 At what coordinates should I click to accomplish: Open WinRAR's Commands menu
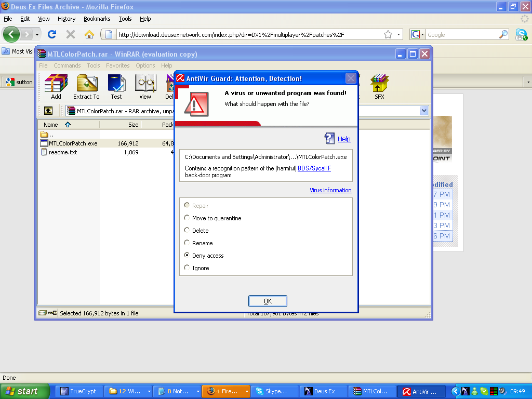[x=67, y=65]
